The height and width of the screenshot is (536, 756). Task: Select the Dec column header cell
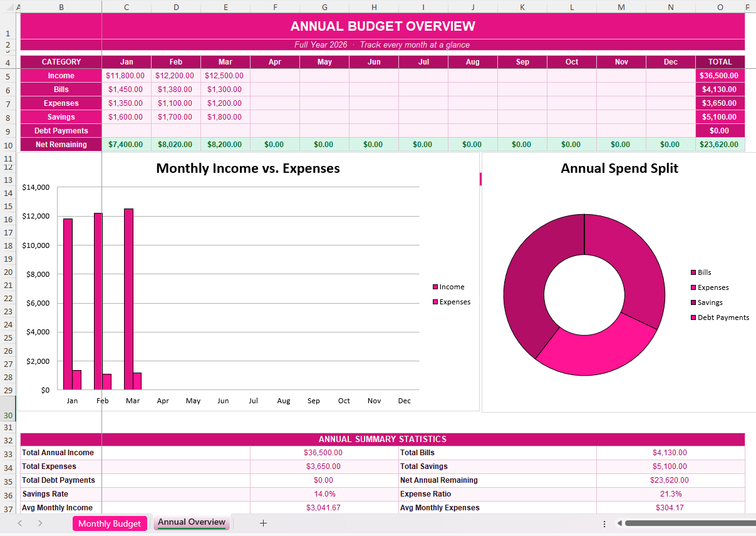(671, 62)
